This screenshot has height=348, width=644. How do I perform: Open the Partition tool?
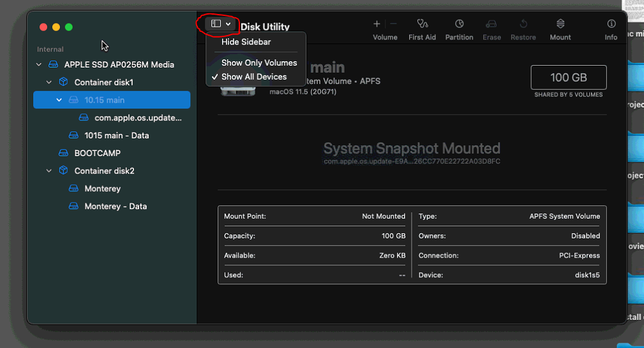tap(459, 24)
